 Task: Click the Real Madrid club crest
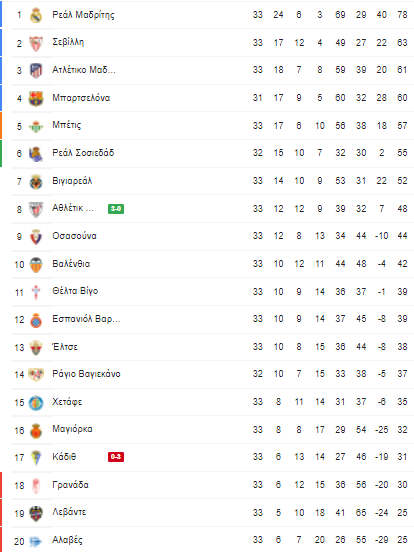(36, 15)
